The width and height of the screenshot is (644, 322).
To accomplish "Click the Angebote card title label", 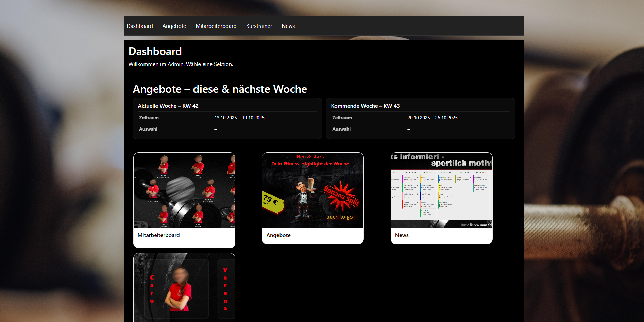I will click(278, 235).
